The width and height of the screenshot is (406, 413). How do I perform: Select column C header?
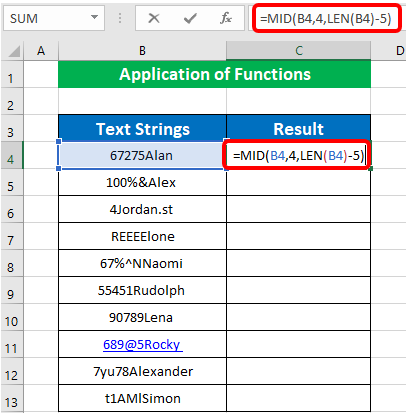pyautogui.click(x=298, y=51)
